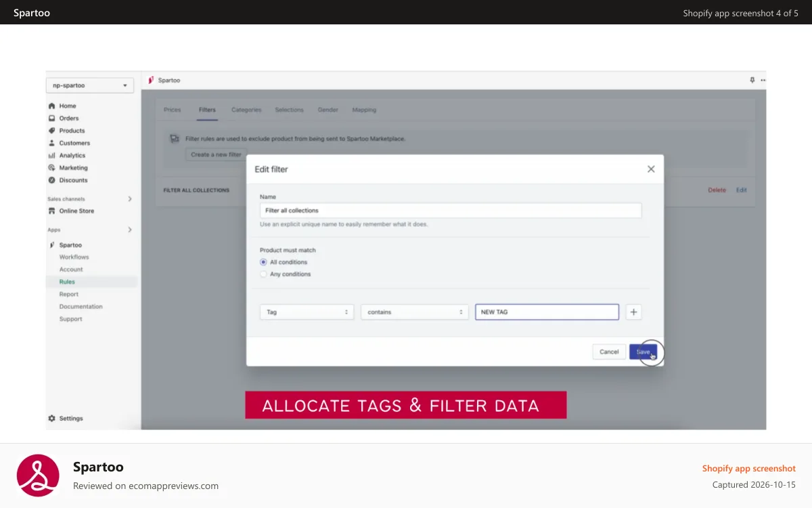
Task: Expand the Apps section chevron
Action: pyautogui.click(x=130, y=230)
